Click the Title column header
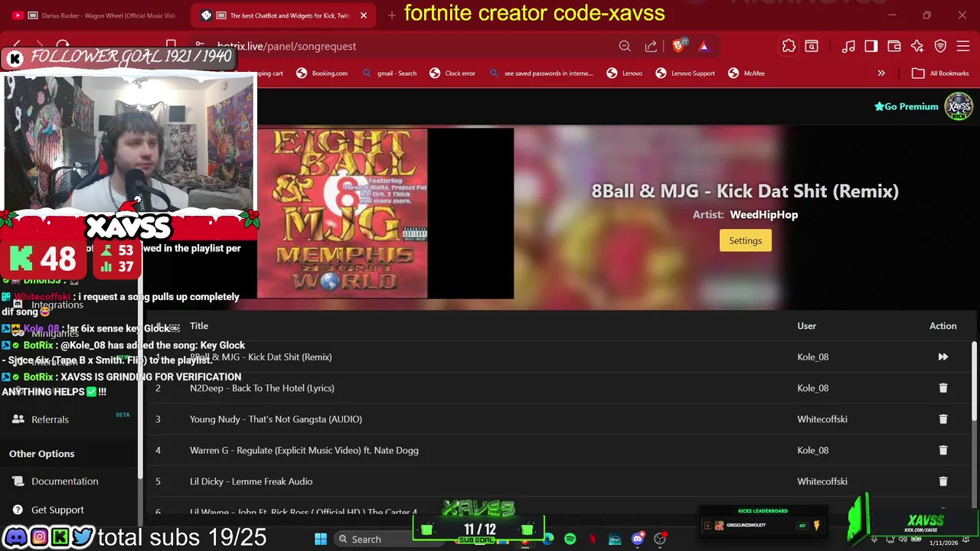 (x=199, y=325)
